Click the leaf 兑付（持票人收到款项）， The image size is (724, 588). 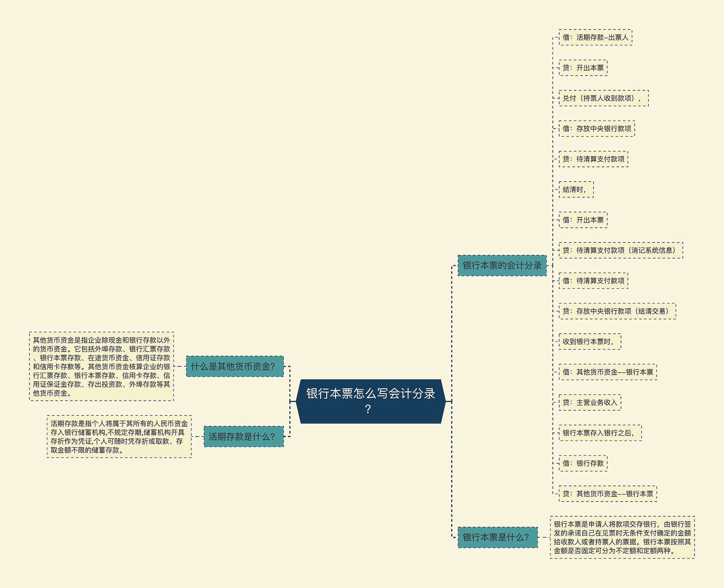(603, 98)
